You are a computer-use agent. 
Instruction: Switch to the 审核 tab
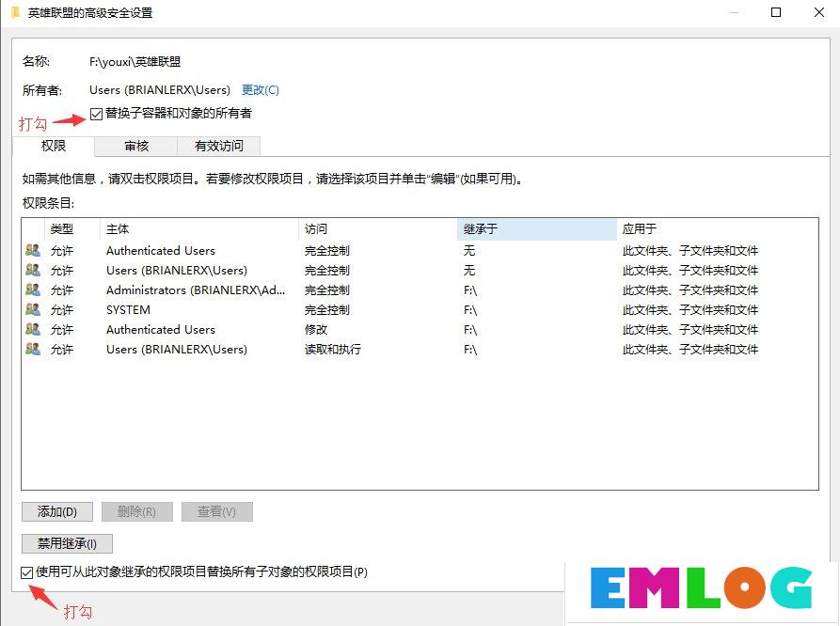point(136,147)
